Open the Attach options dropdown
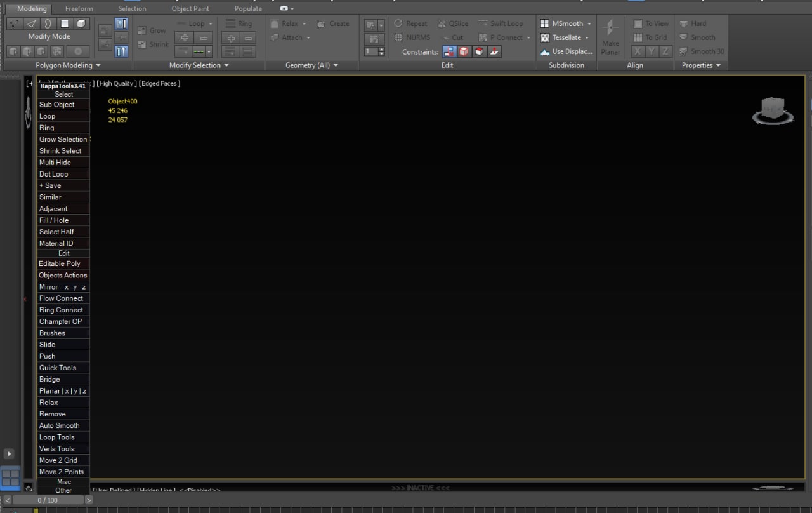This screenshot has height=513, width=812. click(x=308, y=37)
